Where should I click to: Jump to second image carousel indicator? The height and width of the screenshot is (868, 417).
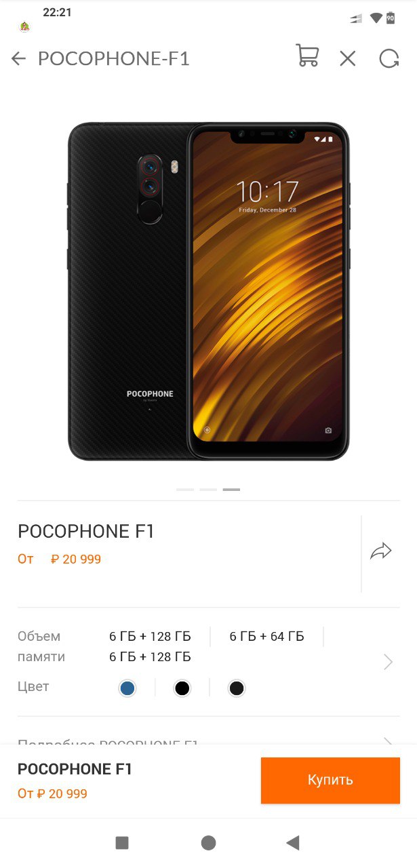[208, 489]
